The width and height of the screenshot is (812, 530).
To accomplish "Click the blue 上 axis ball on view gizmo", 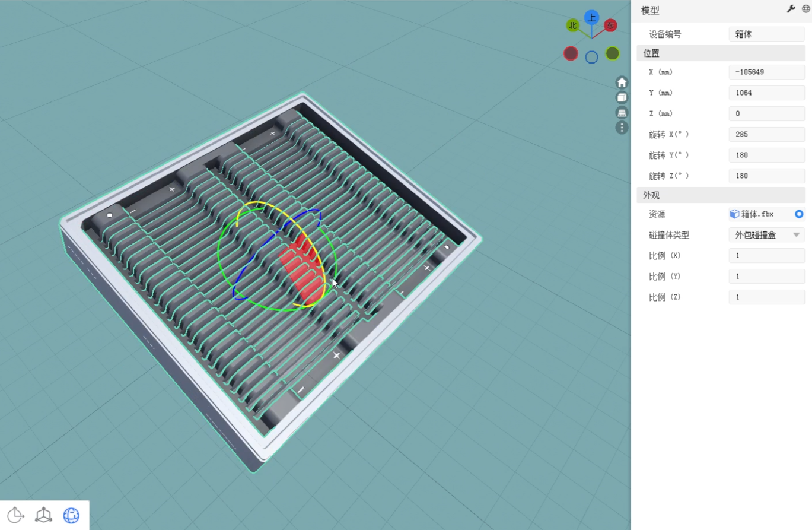I will (x=591, y=17).
